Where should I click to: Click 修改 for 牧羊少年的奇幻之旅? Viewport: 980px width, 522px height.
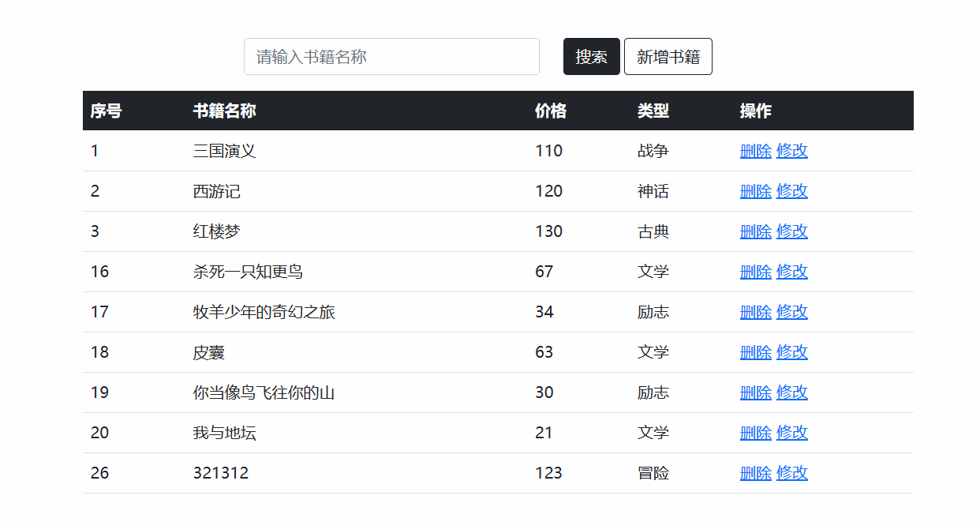click(x=792, y=312)
